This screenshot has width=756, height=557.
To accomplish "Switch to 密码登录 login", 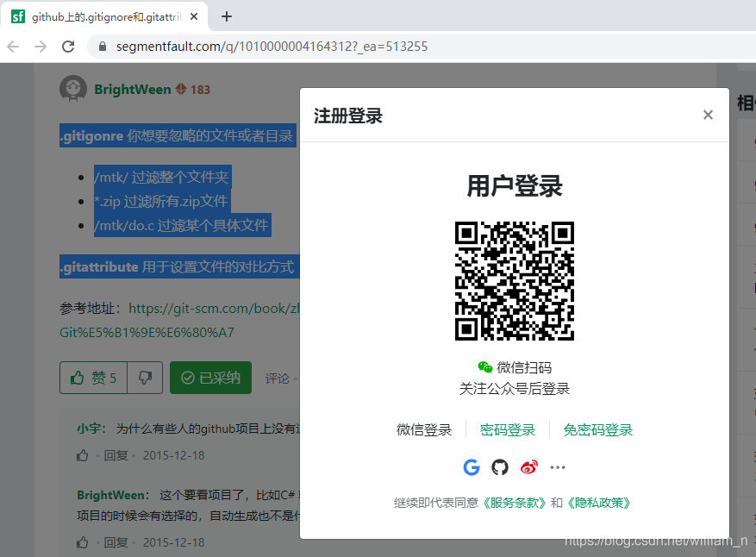I will (x=508, y=429).
